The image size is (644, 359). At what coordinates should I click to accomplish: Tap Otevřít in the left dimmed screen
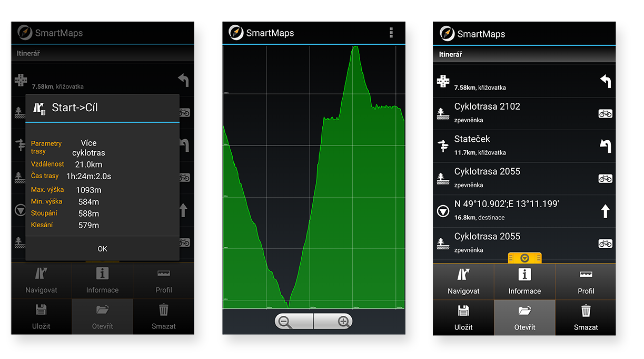[102, 317]
